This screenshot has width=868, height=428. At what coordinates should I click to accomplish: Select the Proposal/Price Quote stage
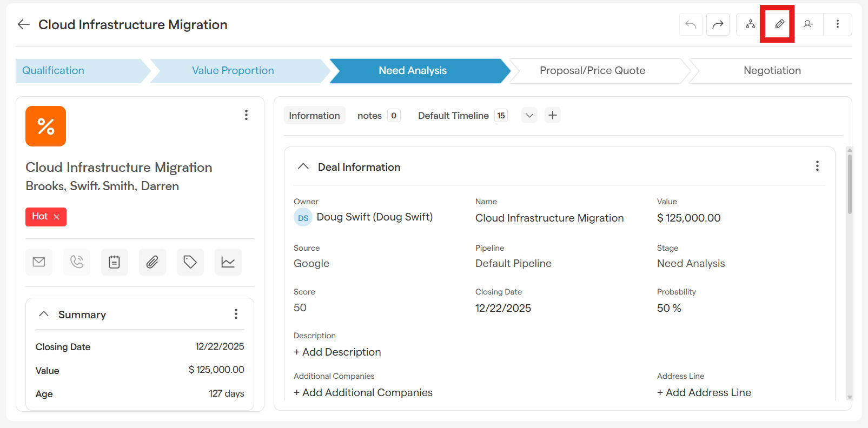(x=592, y=71)
